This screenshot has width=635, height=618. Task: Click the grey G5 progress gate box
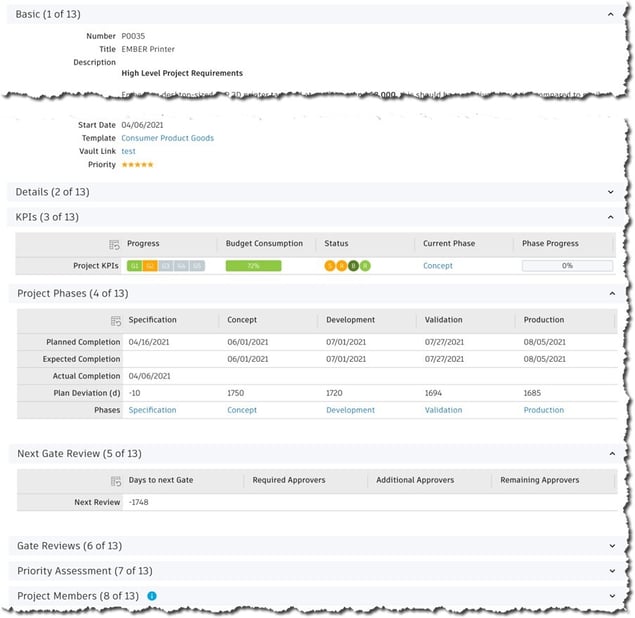coord(197,266)
